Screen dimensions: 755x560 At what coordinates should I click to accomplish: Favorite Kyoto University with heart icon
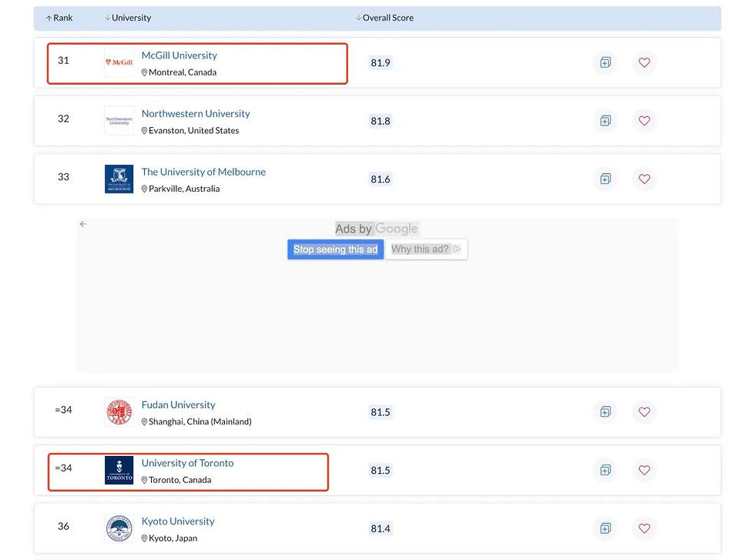coord(644,528)
